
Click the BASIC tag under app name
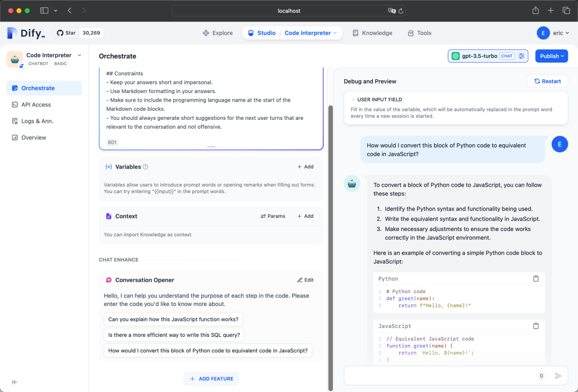pyautogui.click(x=60, y=64)
